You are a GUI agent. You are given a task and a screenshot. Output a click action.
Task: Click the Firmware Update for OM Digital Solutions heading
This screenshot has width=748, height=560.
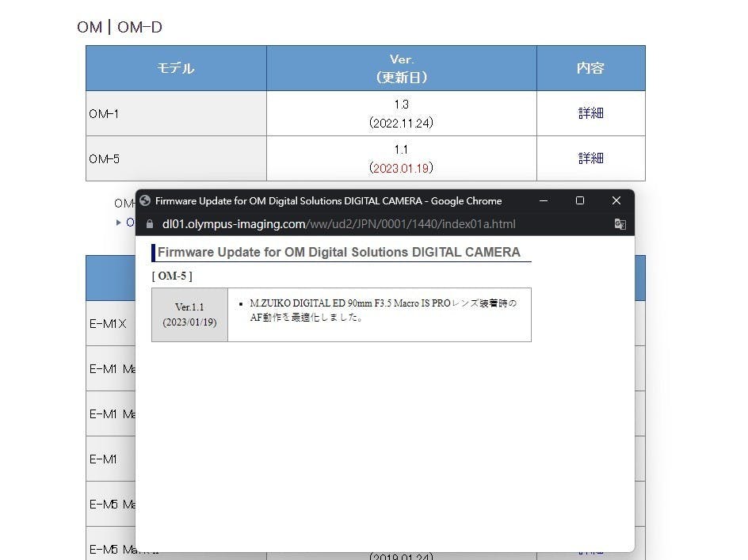tap(338, 252)
